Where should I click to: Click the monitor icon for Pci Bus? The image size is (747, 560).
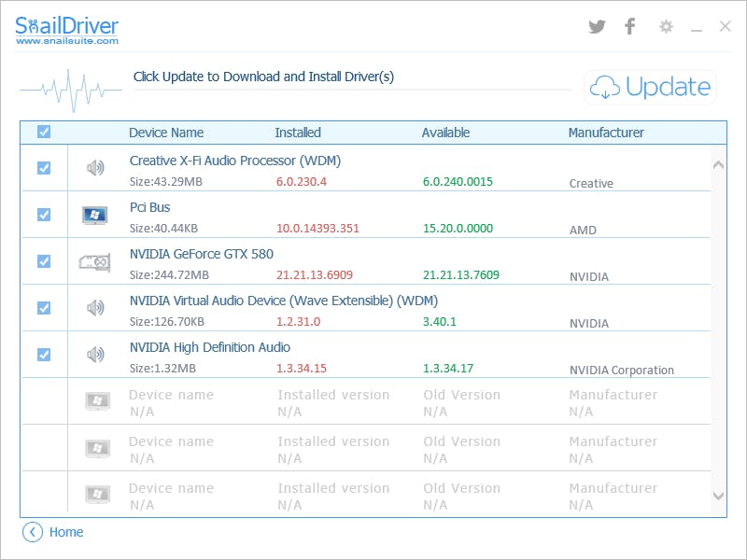pyautogui.click(x=95, y=216)
